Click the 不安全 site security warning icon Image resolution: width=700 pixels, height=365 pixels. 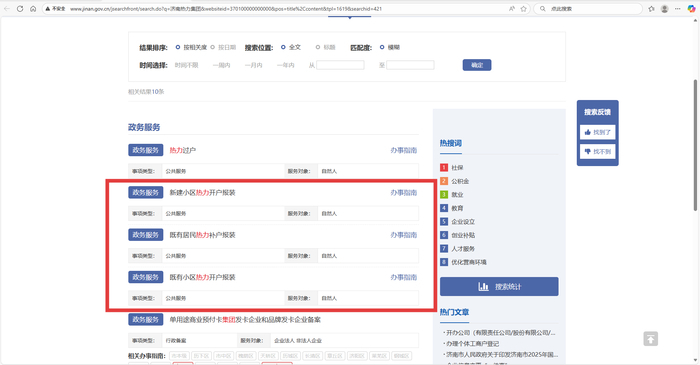(48, 8)
